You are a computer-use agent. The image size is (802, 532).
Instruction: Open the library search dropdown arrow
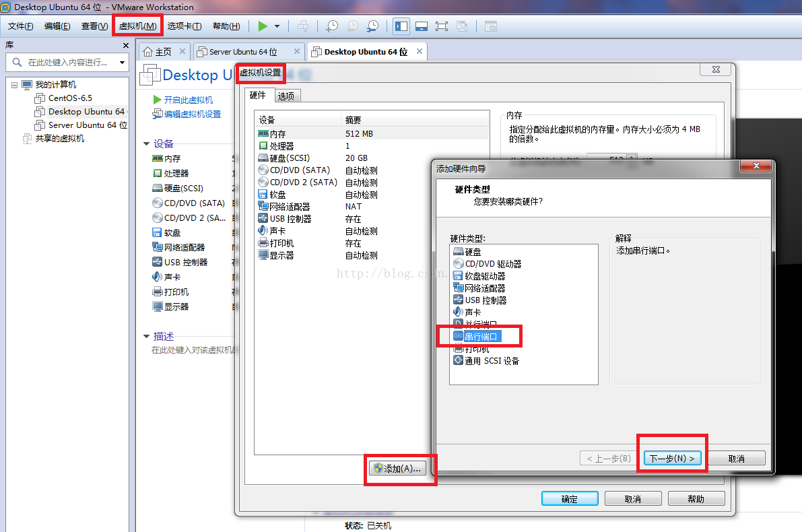(x=123, y=63)
